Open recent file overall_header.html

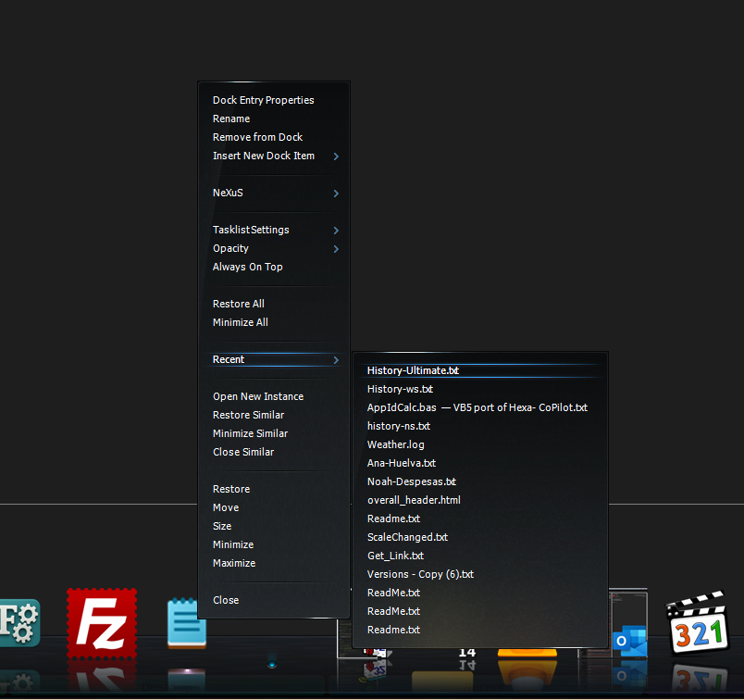413,500
